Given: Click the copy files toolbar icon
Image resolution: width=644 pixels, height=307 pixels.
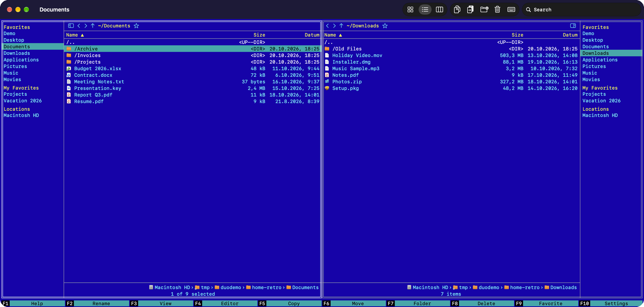Looking at the screenshot, I should click(x=457, y=10).
